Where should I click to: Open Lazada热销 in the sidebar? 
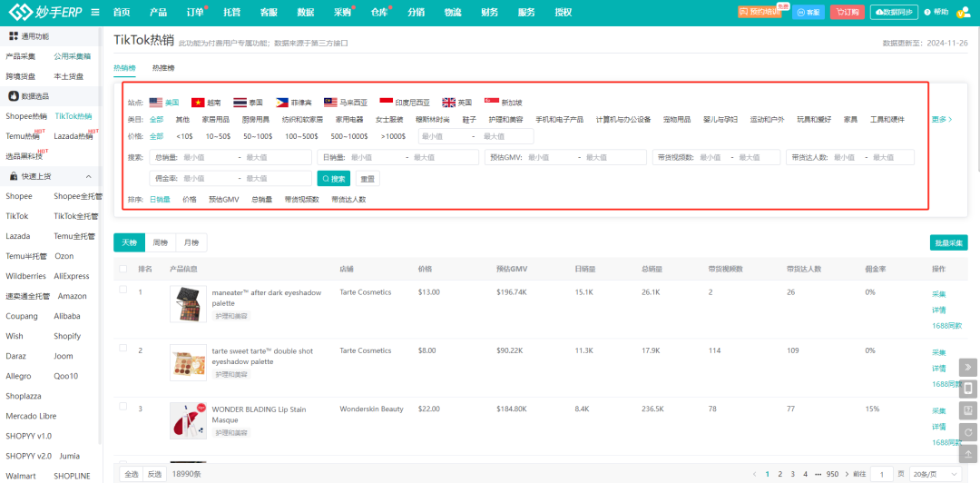(x=73, y=136)
